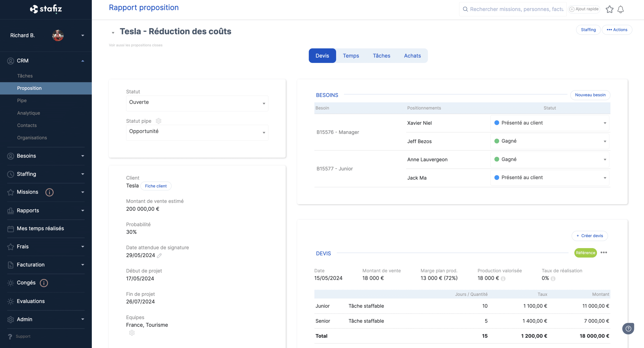The image size is (644, 348).
Task: Collapse the CRM section arrow
Action: [83, 61]
